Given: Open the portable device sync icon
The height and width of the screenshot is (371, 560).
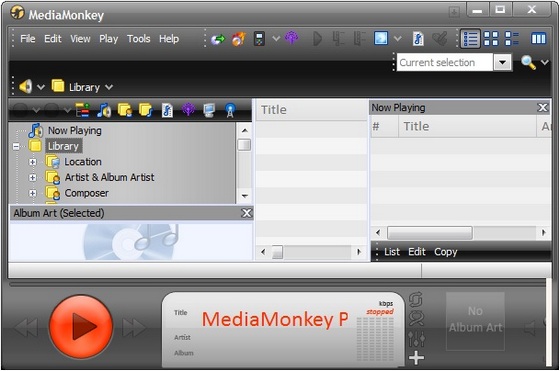Looking at the screenshot, I should (260, 39).
